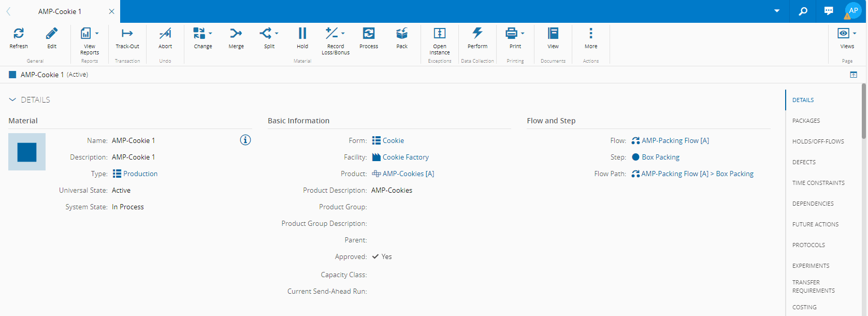Image resolution: width=868 pixels, height=316 pixels.
Task: Open the Views dropdown
Action: pyautogui.click(x=854, y=34)
